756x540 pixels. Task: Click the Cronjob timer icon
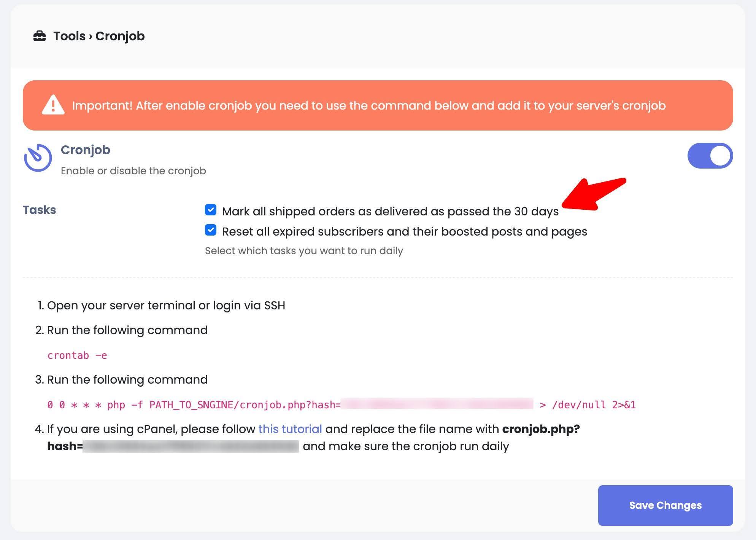point(38,157)
